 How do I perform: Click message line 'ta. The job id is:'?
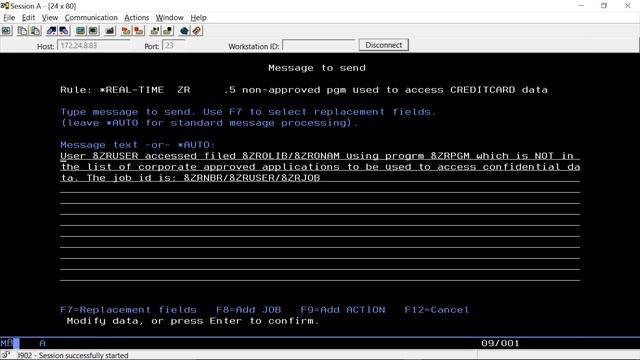(x=320, y=178)
